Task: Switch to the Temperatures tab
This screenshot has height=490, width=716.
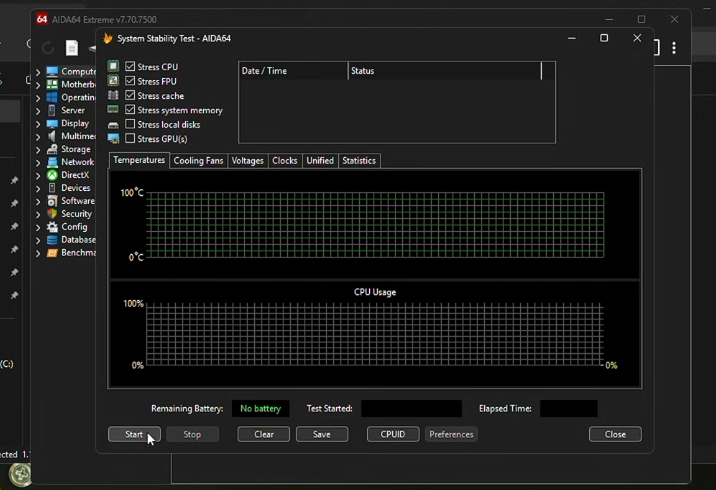Action: click(x=139, y=160)
